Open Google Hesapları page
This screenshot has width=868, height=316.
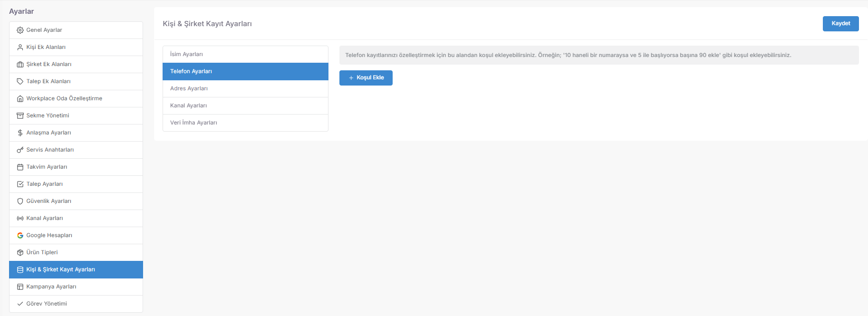(x=76, y=235)
